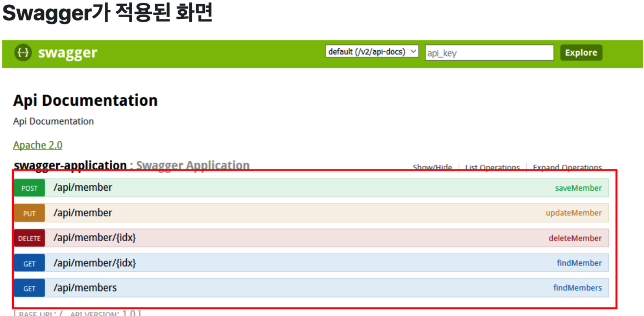
Task: Click the Show/Hide link
Action: pos(432,167)
